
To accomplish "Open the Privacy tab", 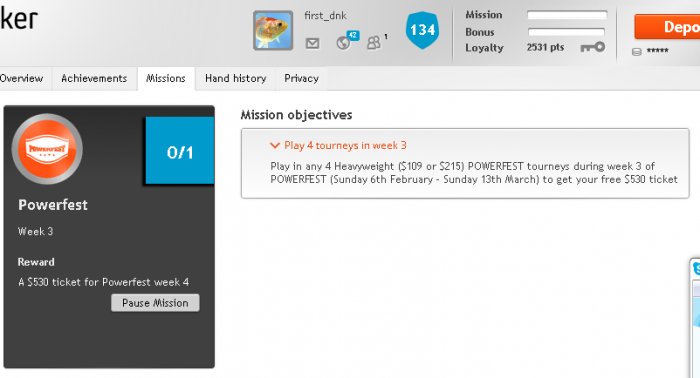I will (301, 79).
